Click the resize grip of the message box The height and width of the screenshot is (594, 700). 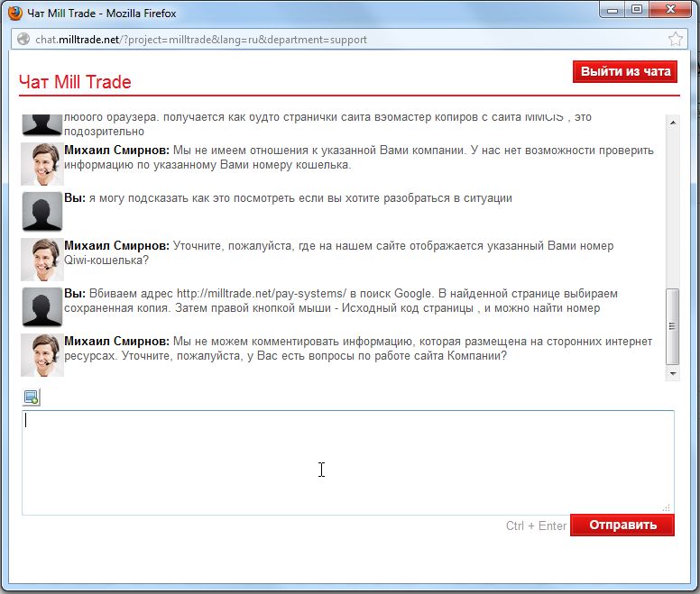pyautogui.click(x=668, y=508)
